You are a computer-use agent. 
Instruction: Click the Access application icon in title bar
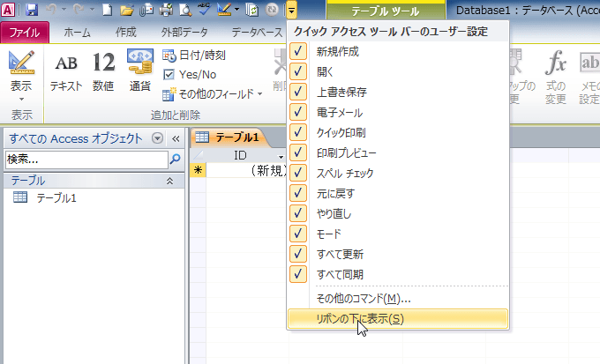8,10
